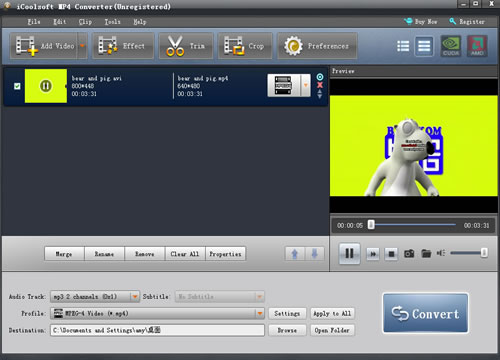Screen dimensions: 500x360
Task: Open the Tools menu
Action: (113, 22)
